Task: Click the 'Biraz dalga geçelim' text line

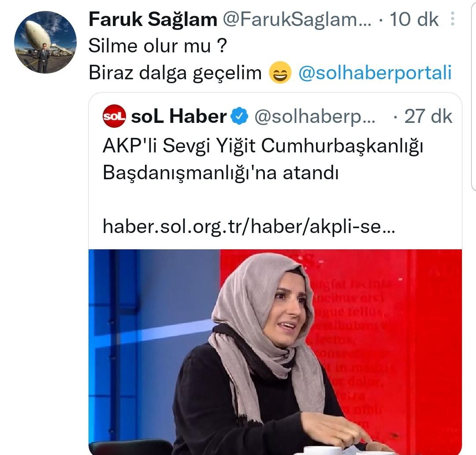Action: [175, 73]
